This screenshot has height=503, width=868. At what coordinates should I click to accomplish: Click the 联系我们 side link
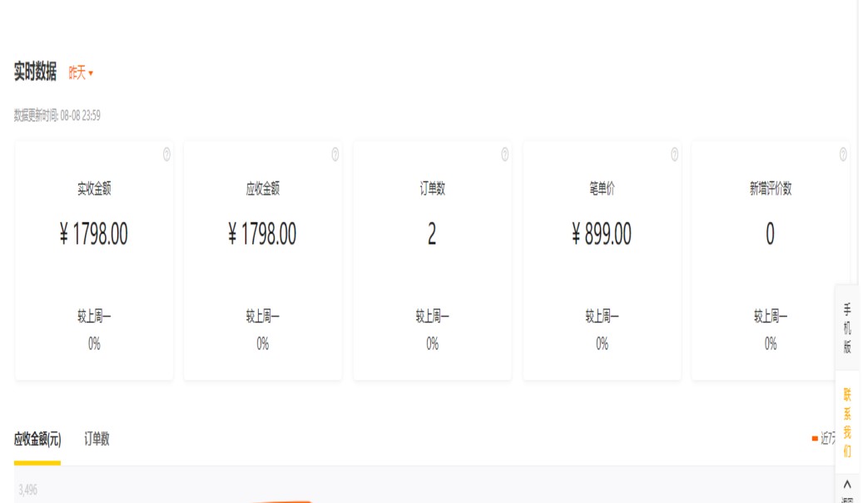coord(847,422)
